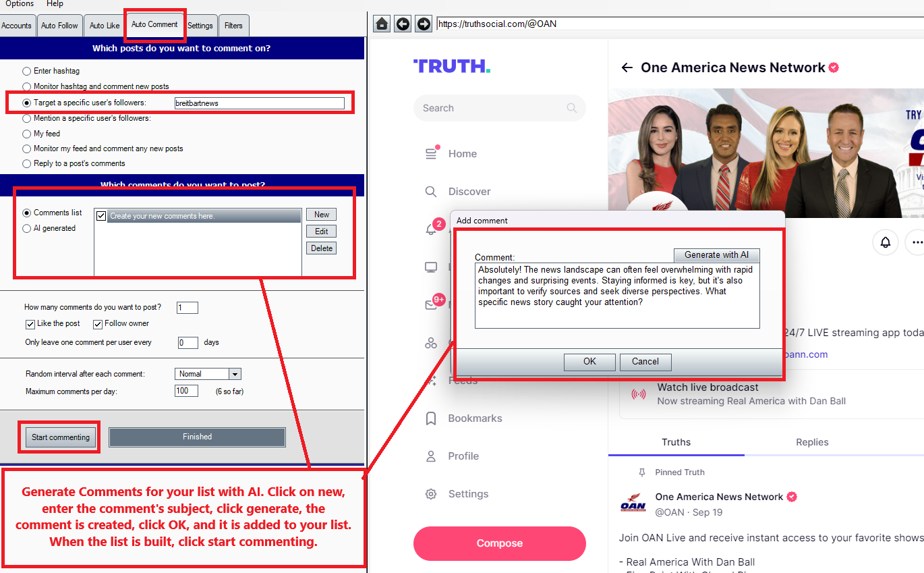Click the profile notification bell button

pos(885,242)
